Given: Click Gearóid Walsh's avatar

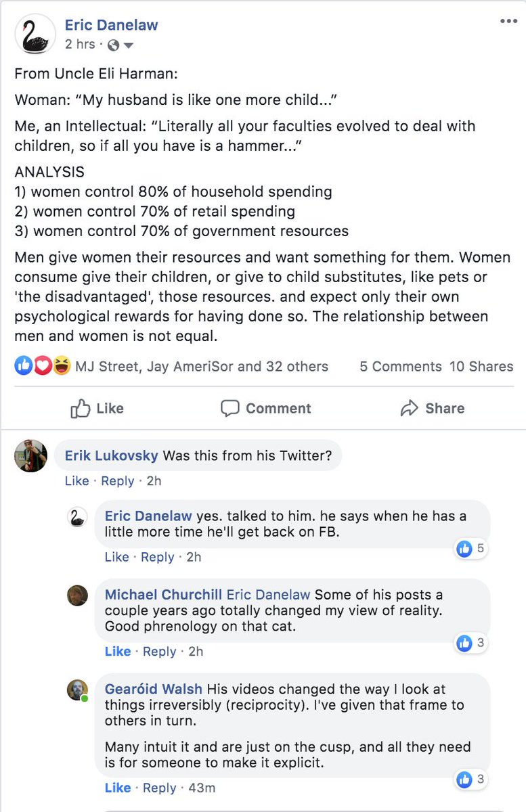Looking at the screenshot, I should click(x=78, y=690).
